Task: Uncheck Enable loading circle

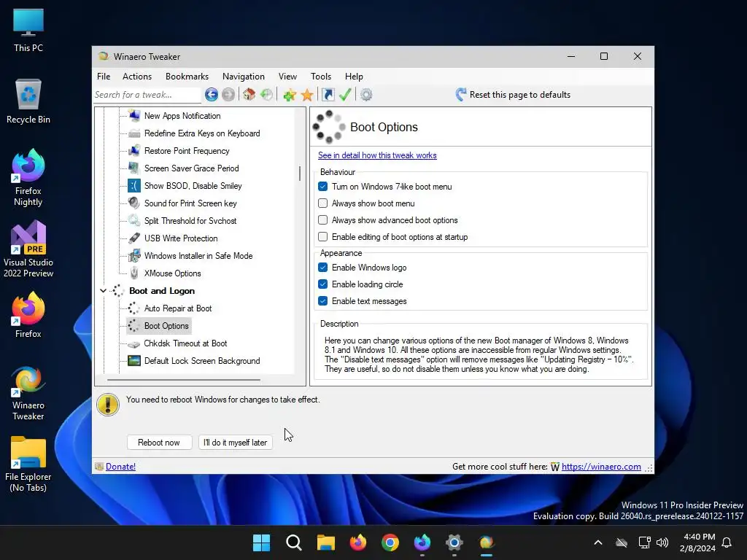Action: click(323, 284)
